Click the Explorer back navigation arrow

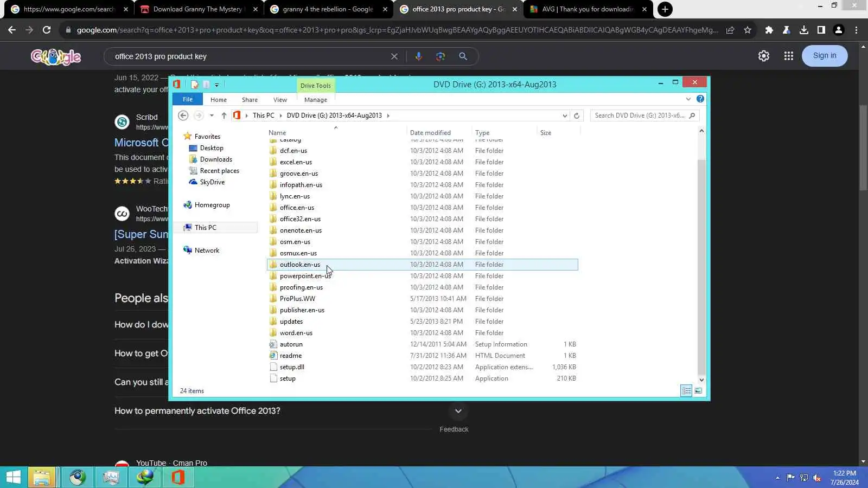pos(183,115)
